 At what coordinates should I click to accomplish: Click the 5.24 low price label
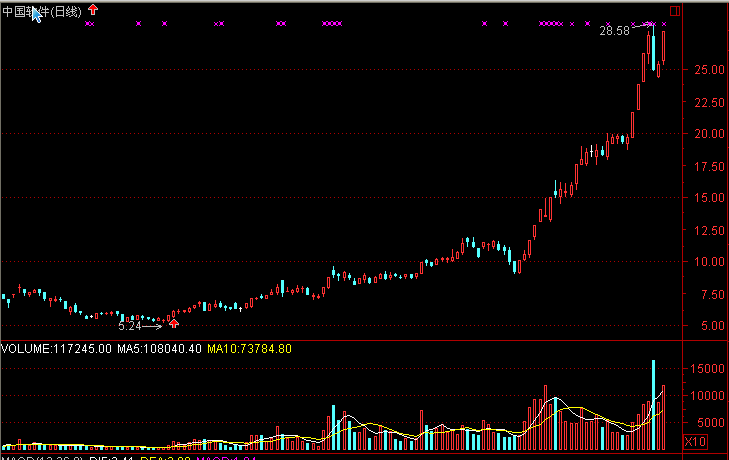pyautogui.click(x=130, y=326)
